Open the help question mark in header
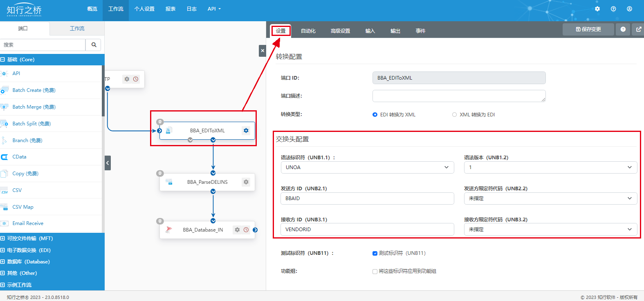Image resolution: width=644 pixels, height=301 pixels. 613,9
